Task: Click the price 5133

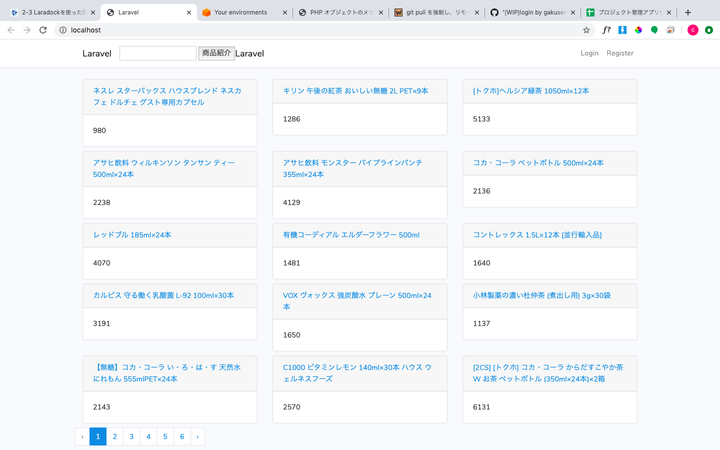Action: click(x=482, y=119)
